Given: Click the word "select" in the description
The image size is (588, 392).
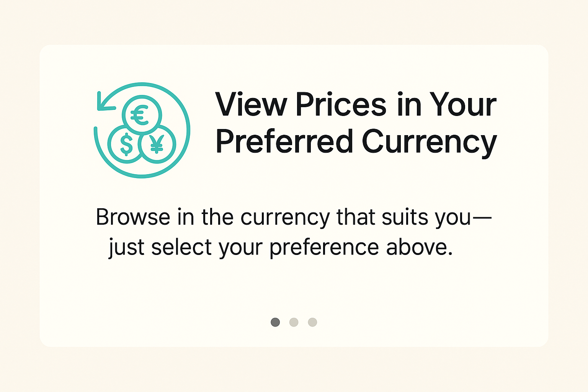Looking at the screenshot, I should click(181, 247).
